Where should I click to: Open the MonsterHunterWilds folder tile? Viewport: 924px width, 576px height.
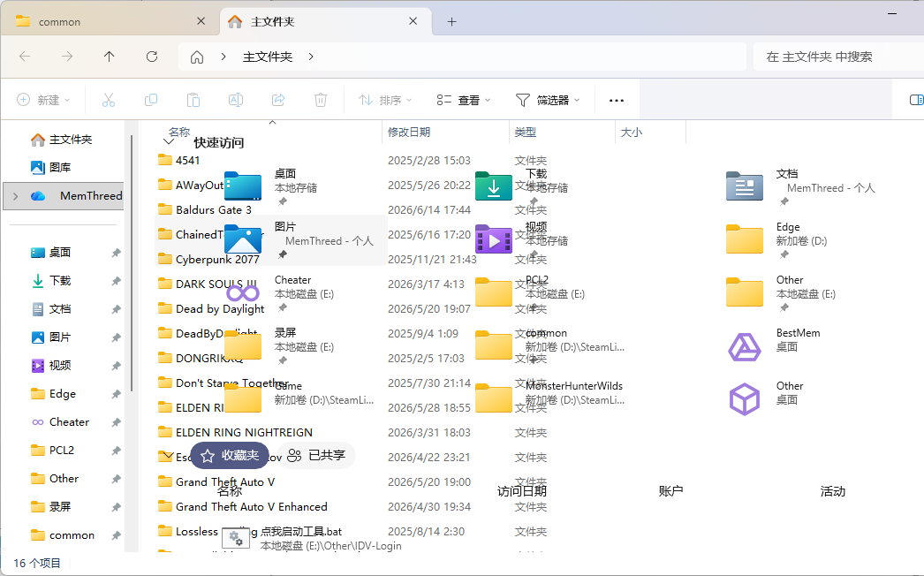tap(494, 398)
